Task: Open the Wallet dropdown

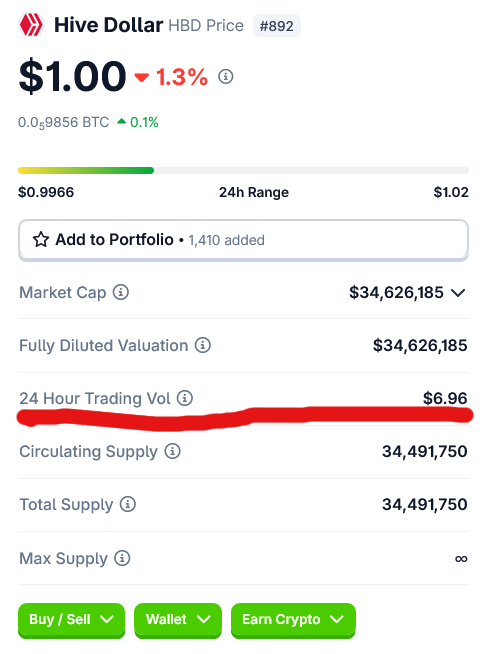Action: click(178, 620)
